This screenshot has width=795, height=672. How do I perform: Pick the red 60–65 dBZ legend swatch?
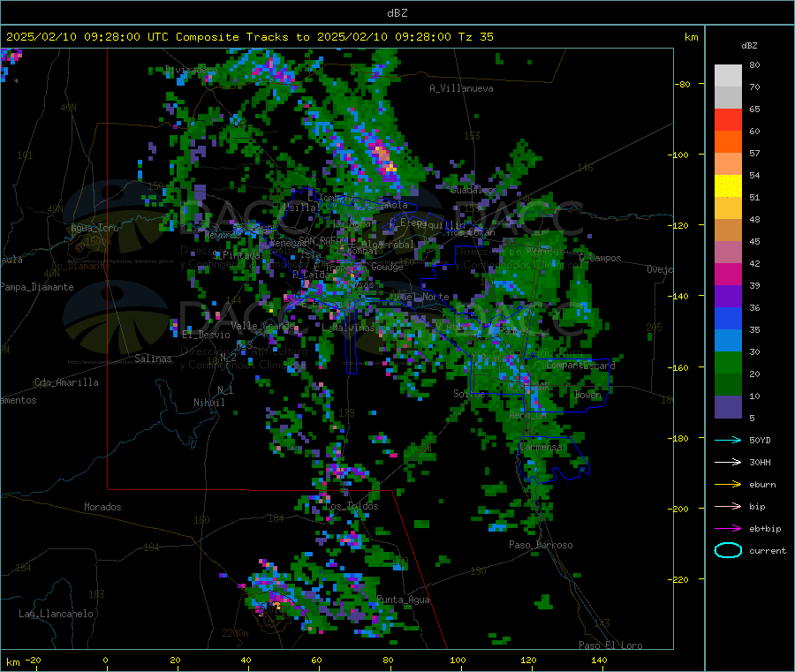point(728,119)
